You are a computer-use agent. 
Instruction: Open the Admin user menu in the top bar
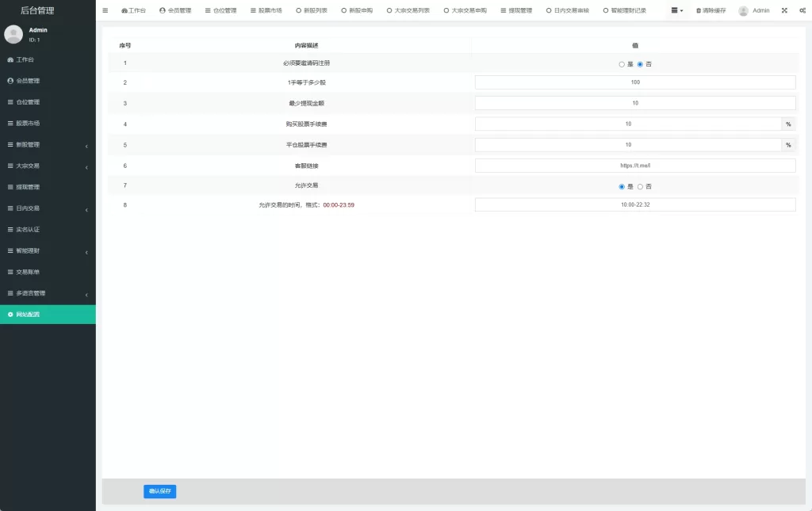coord(754,10)
